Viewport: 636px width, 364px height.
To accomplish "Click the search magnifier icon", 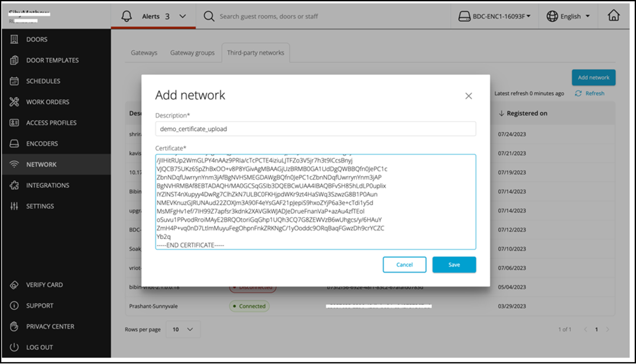I will [209, 16].
